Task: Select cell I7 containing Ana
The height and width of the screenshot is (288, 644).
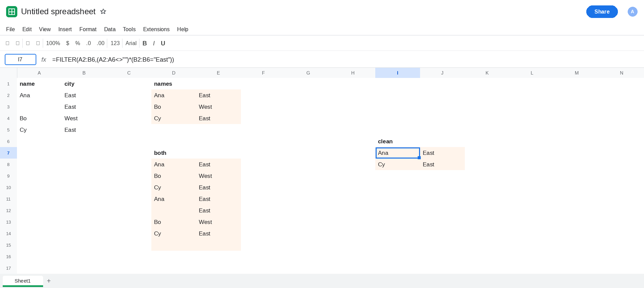Action: tap(398, 153)
